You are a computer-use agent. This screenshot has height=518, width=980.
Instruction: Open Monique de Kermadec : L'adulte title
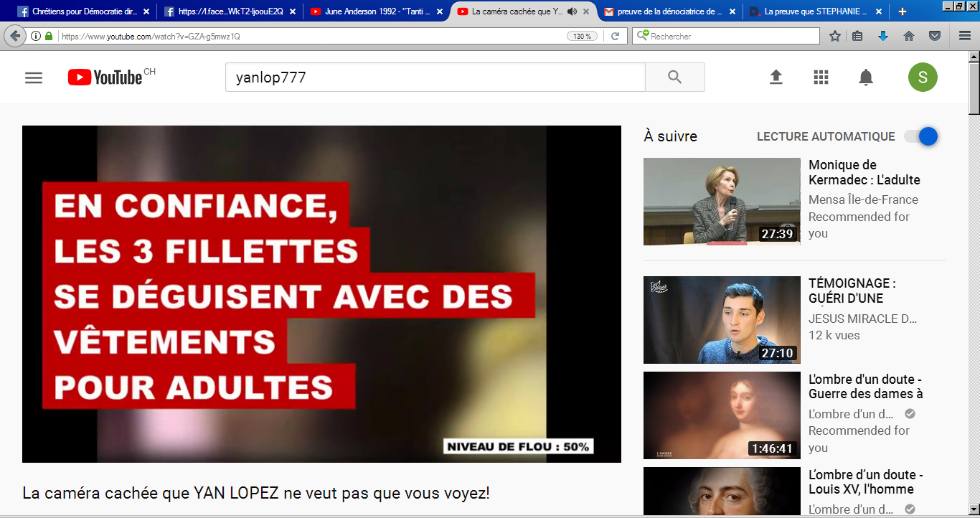pos(864,172)
